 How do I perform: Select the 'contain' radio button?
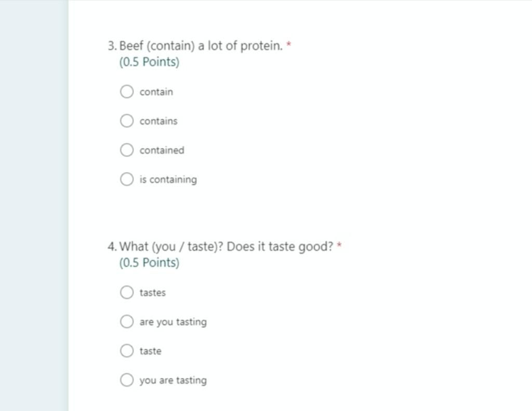coord(127,91)
